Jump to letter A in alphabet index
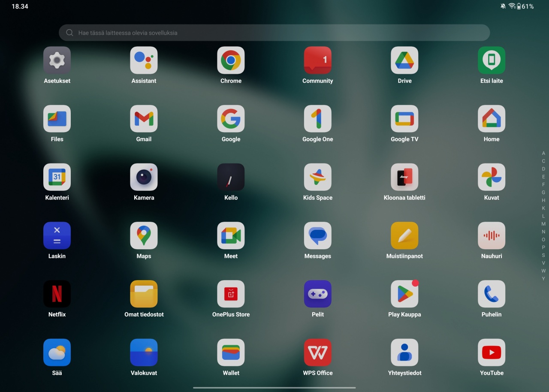Screen dimensions: 549x392 [543, 153]
